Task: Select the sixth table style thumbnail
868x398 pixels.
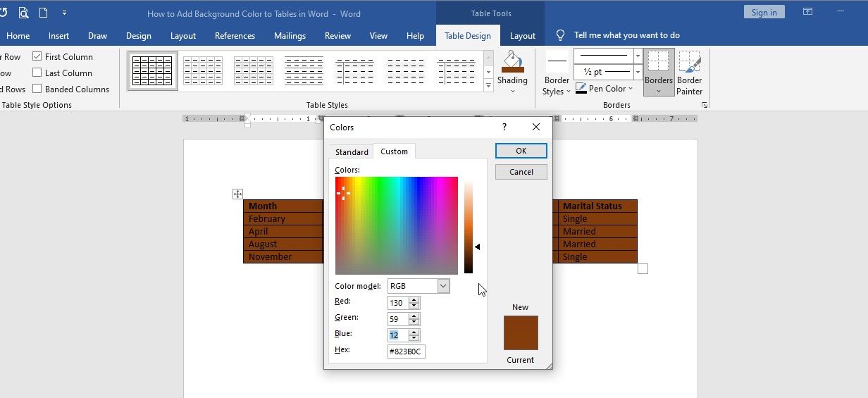Action: (405, 71)
